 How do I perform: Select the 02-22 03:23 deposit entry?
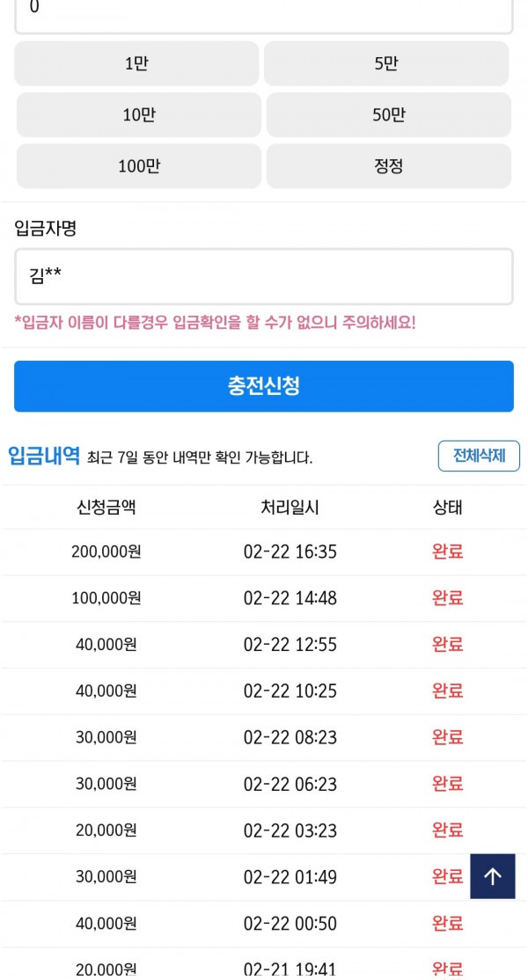290,830
